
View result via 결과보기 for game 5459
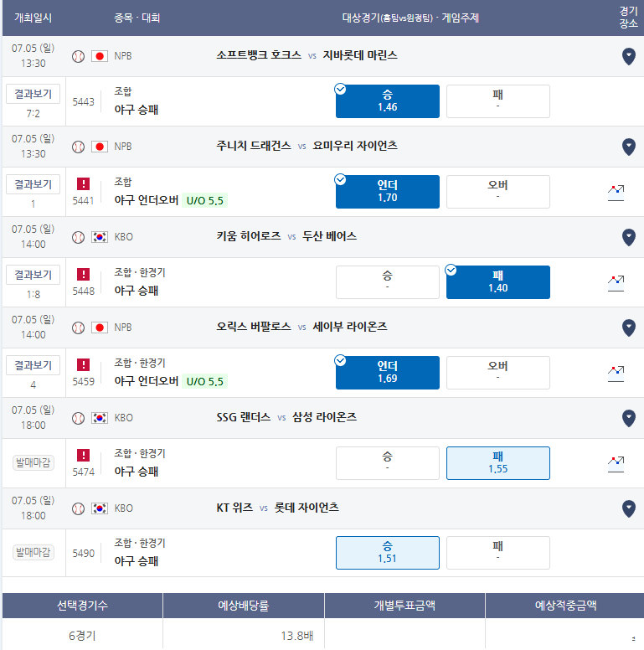pos(33,365)
